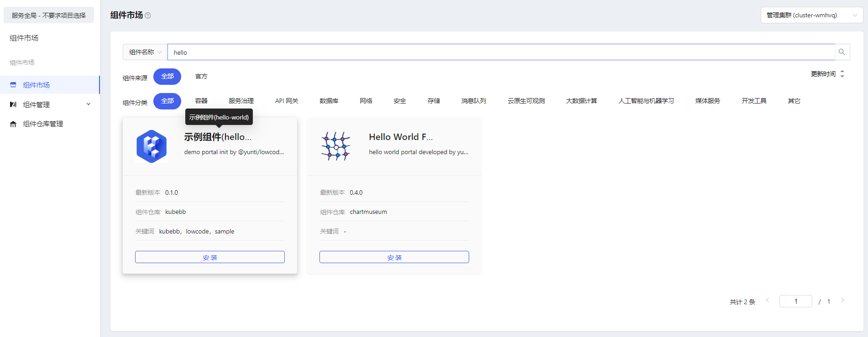Select 全部 under 组件来源
Viewport: 868px width, 337px height.
pos(167,77)
